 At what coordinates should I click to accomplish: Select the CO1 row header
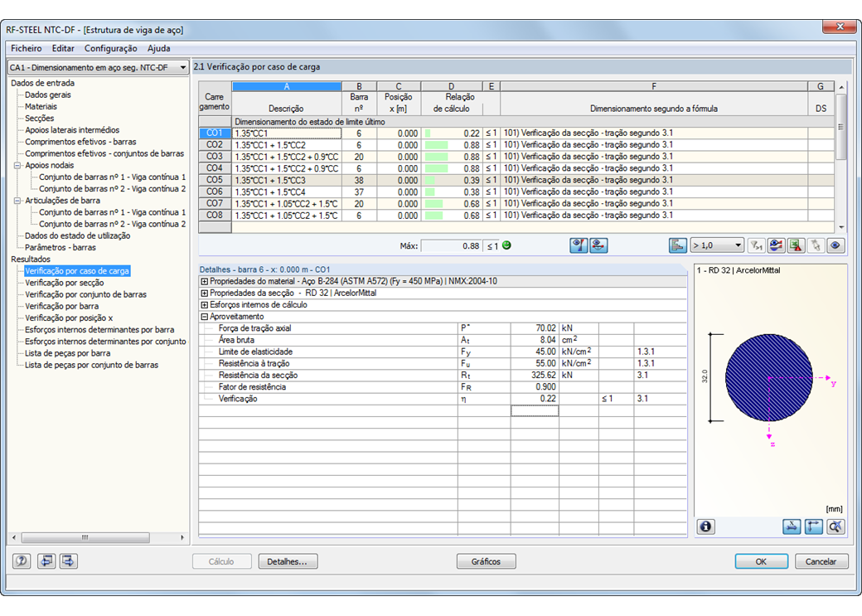215,133
